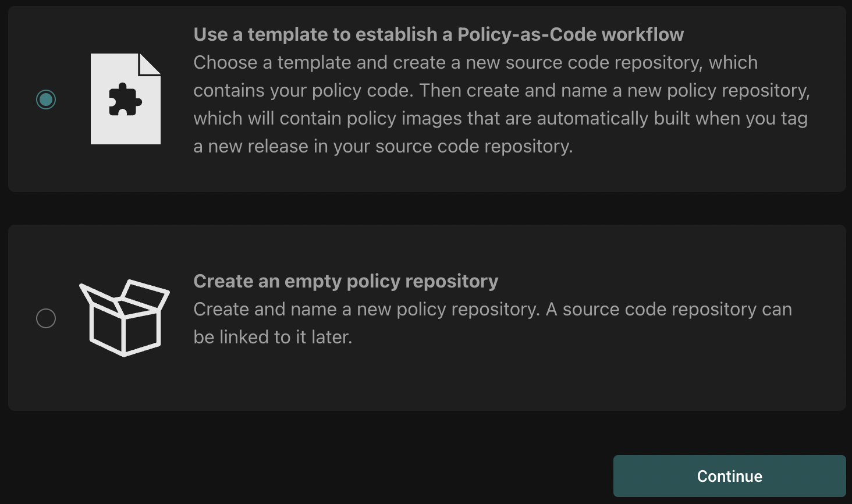The image size is (852, 504).
Task: Click the open box repository icon
Action: [125, 318]
